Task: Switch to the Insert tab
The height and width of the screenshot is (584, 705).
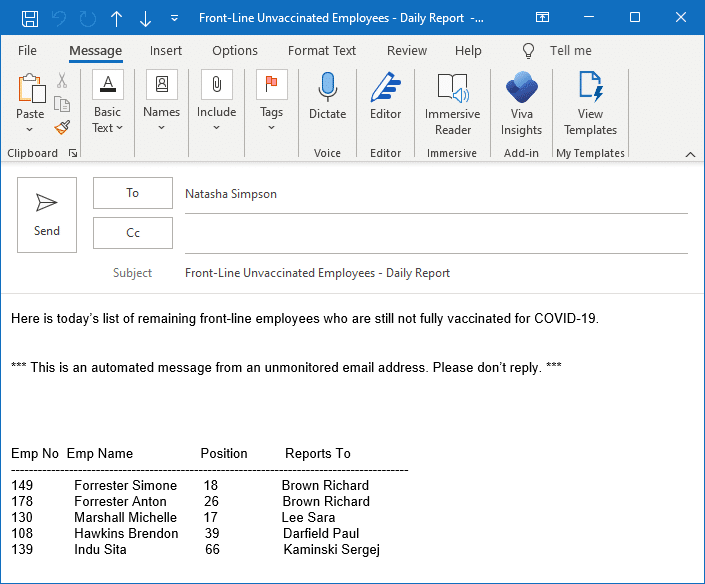Action: point(166,51)
